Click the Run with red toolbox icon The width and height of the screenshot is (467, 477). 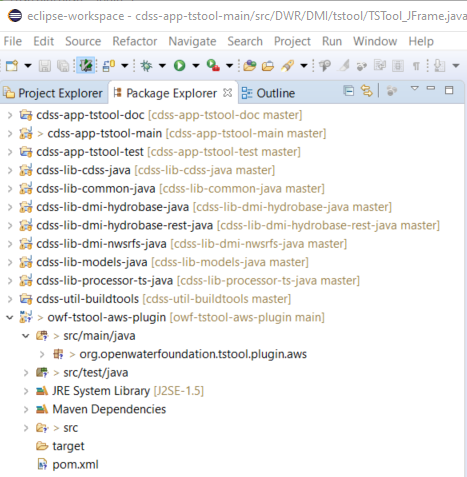[213, 65]
